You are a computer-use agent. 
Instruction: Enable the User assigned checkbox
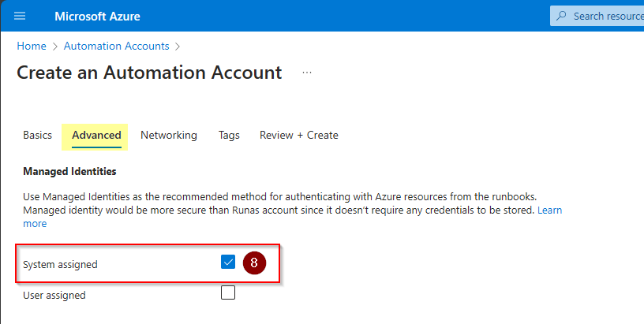pyautogui.click(x=228, y=292)
